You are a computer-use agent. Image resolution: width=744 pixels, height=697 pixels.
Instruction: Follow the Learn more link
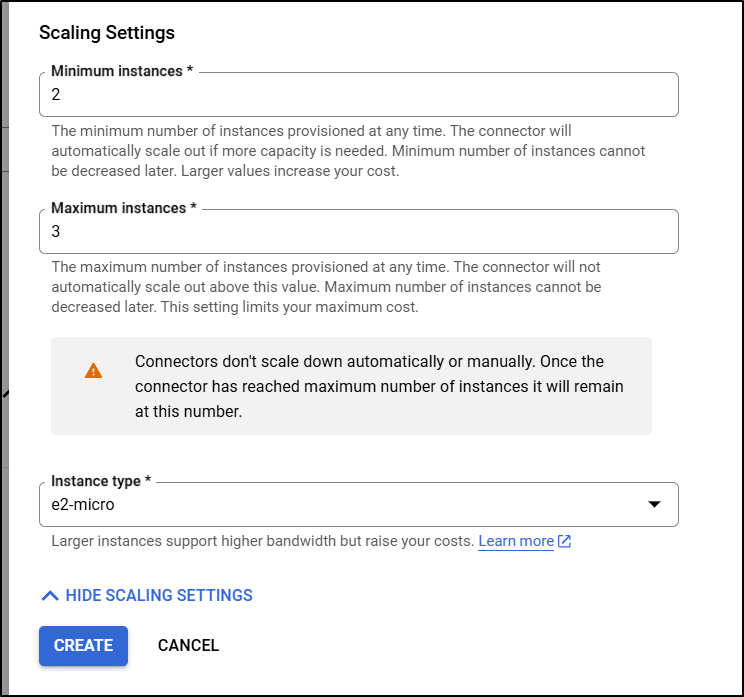click(x=516, y=541)
